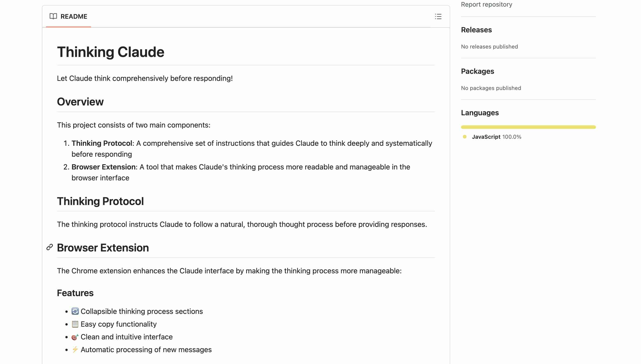
Task: Click the Features subheading
Action: pyautogui.click(x=75, y=293)
